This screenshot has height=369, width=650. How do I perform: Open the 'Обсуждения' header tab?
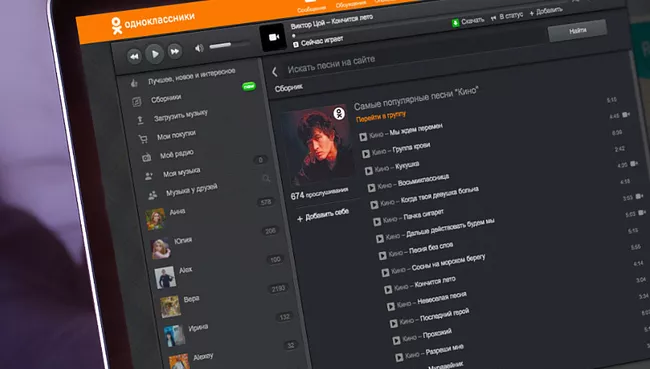point(351,4)
